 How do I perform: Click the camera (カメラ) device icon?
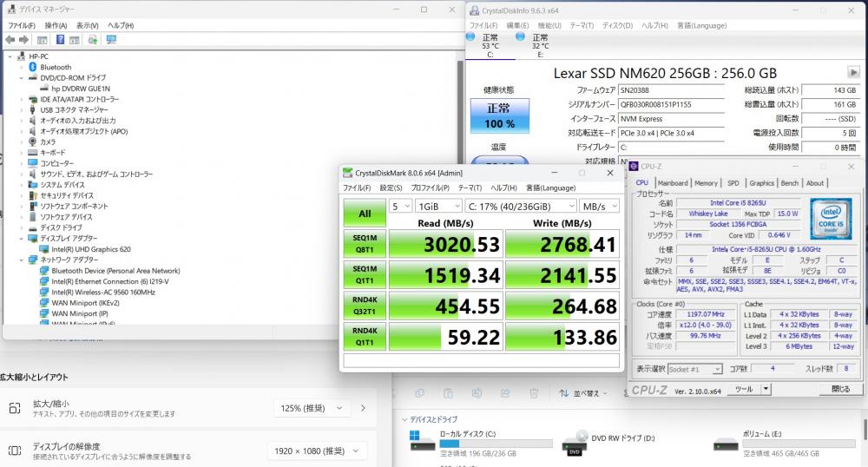(x=33, y=141)
